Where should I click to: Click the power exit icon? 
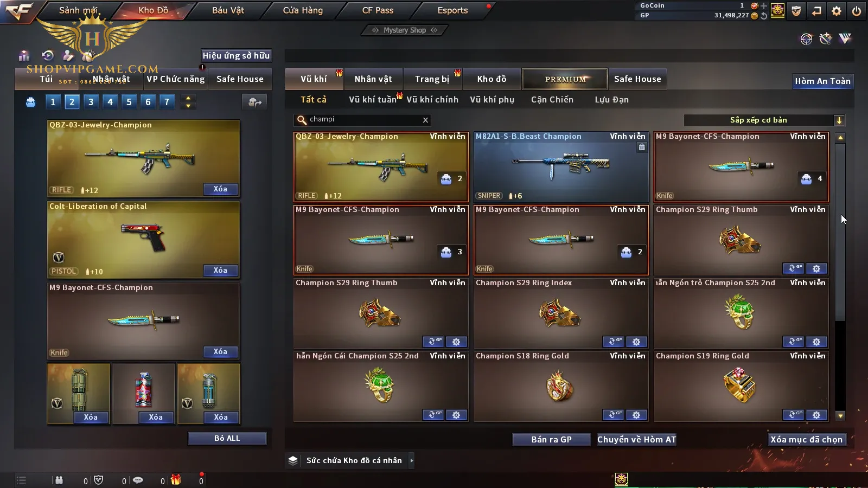pyautogui.click(x=857, y=10)
